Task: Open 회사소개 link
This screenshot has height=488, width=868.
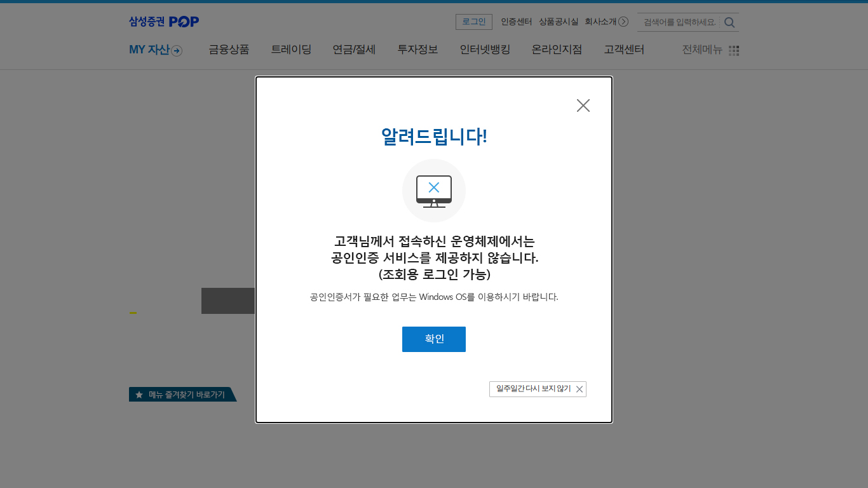Action: 600,22
